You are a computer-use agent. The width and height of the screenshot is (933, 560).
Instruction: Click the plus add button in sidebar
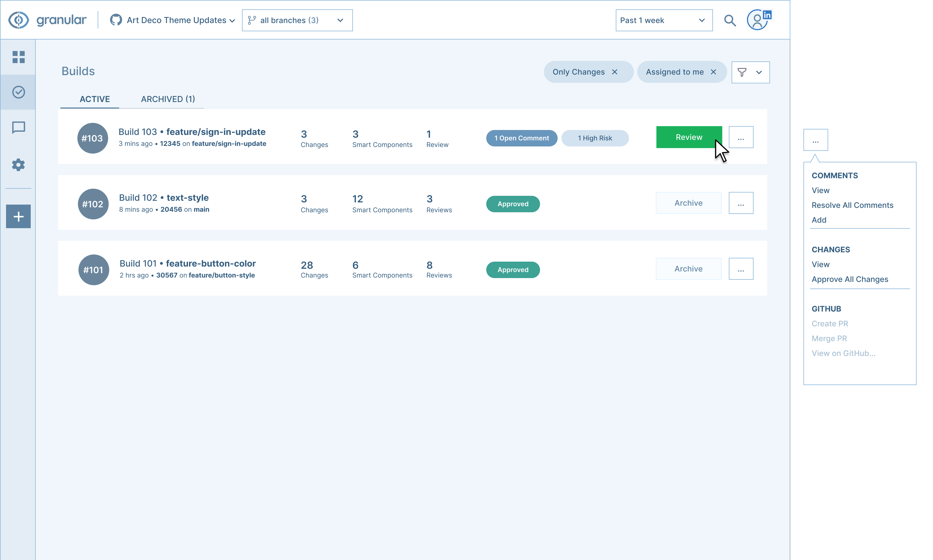coord(18,217)
